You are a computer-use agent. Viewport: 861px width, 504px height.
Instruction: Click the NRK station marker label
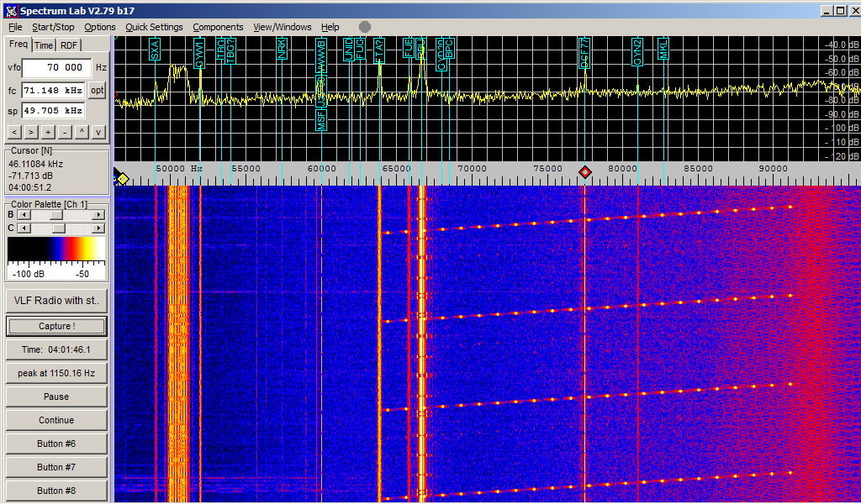tap(282, 50)
